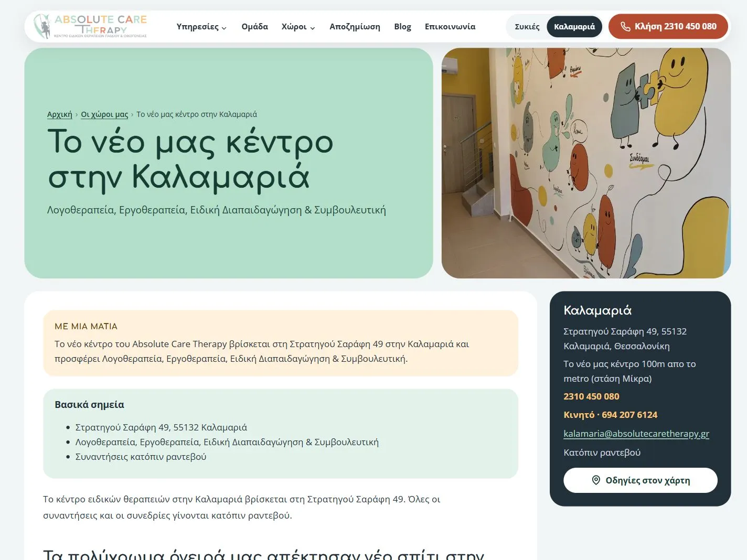Click breadcrumb text Το νέο μας κέντρο στην Καλαμαριά
Image resolution: width=747 pixels, height=560 pixels.
coord(197,114)
